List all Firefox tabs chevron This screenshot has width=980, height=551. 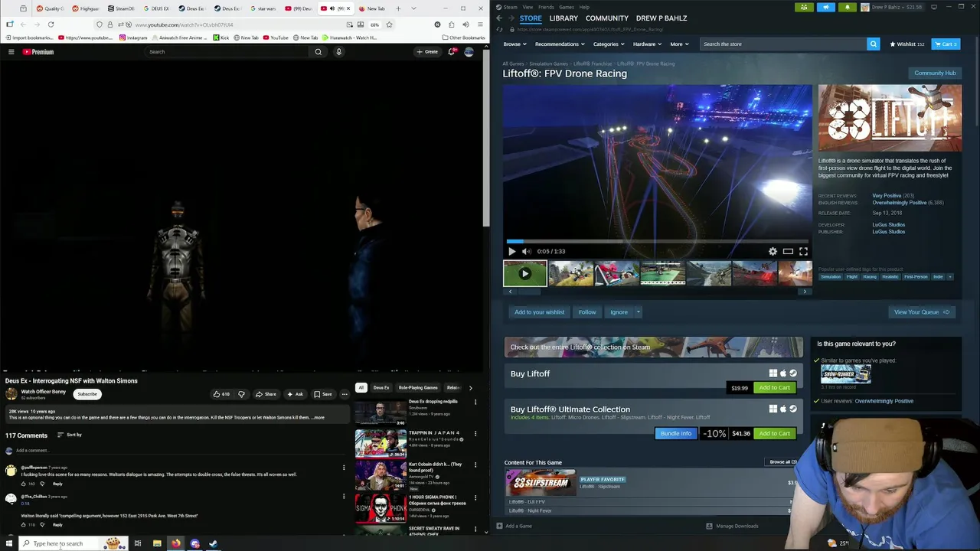coord(414,8)
